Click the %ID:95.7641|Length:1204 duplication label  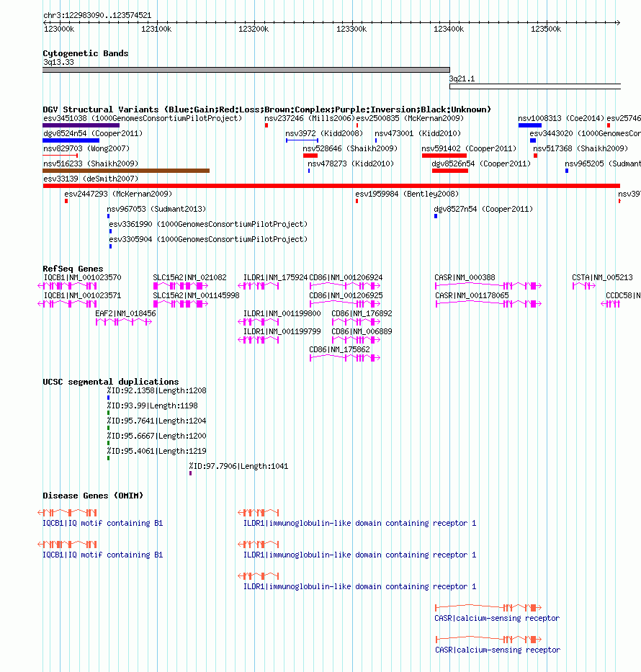coord(156,421)
